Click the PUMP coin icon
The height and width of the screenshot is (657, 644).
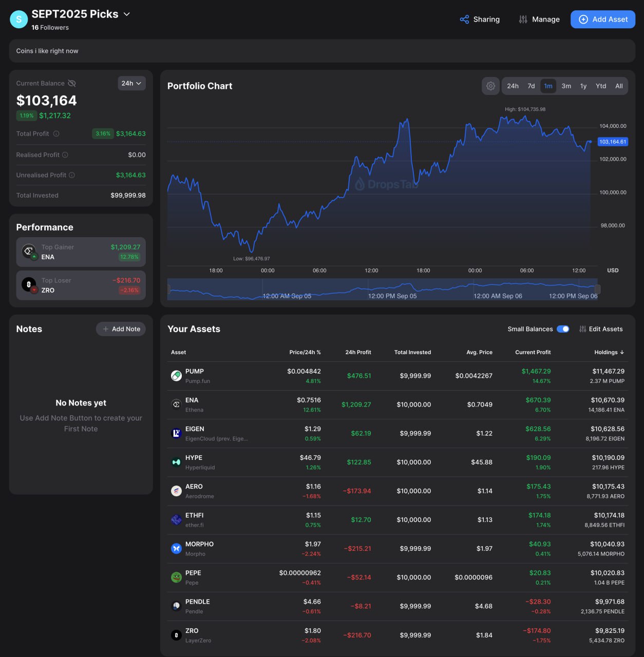176,376
